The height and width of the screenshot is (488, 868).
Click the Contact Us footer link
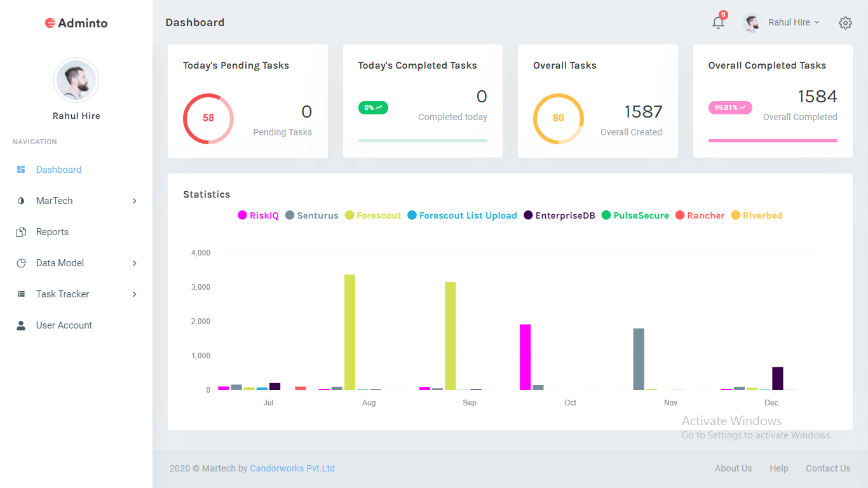(828, 468)
